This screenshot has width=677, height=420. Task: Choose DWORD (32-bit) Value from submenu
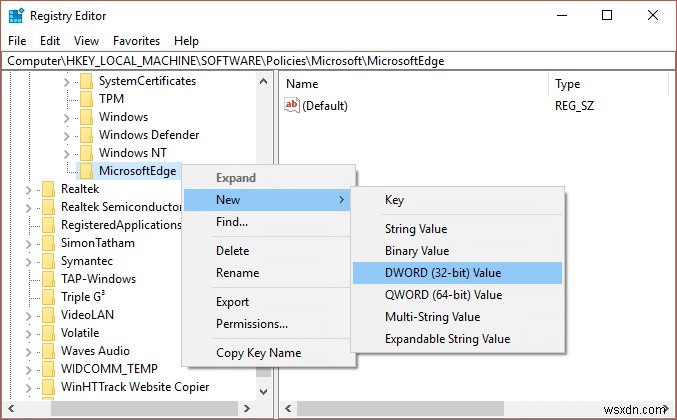pyautogui.click(x=443, y=273)
